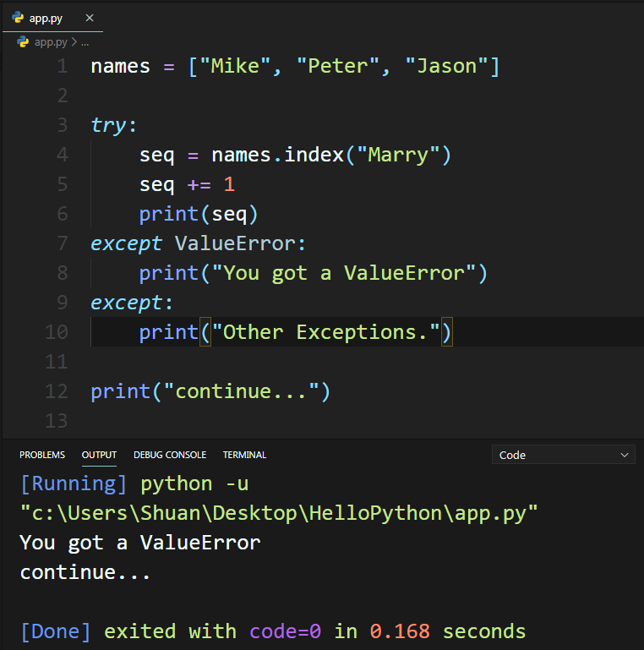
Task: Click "ValueError" on line 7
Action: 235,243
